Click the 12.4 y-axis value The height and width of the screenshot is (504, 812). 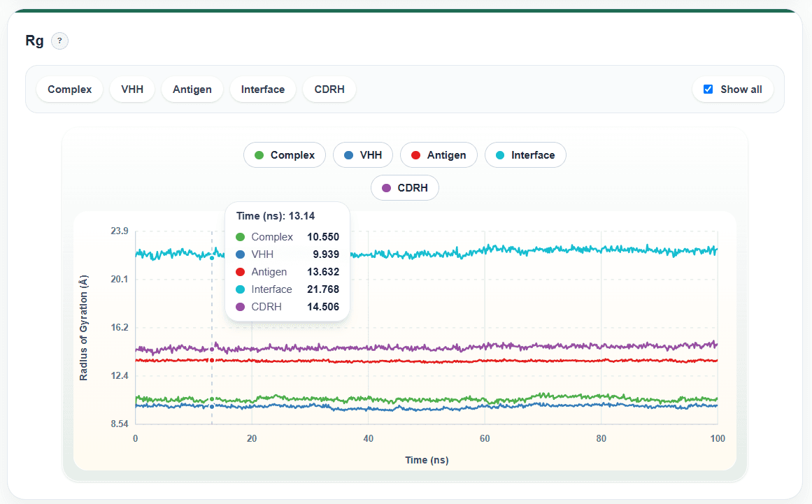click(119, 375)
